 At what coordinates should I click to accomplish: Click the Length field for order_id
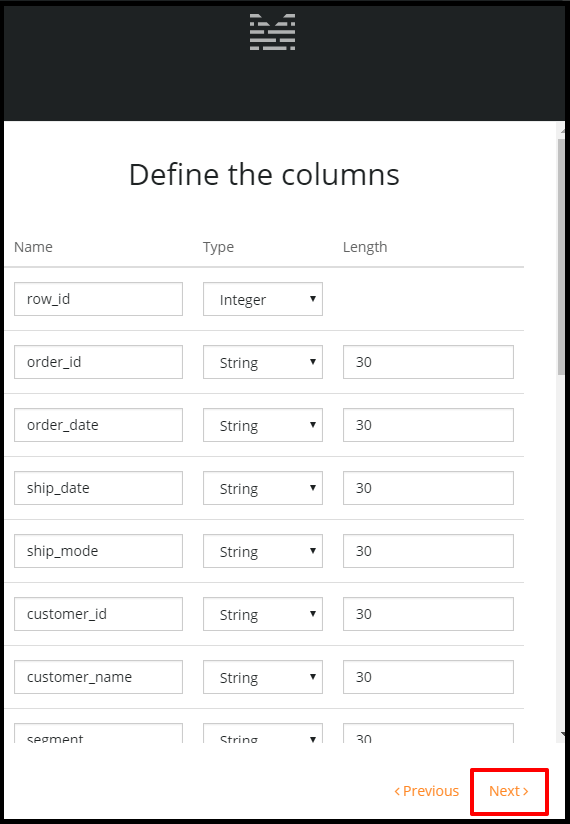[x=428, y=362]
